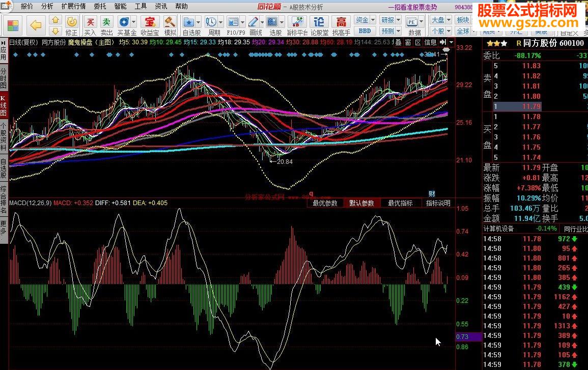
Task: Switch to the K线图 sidebar tab
Action: (x=4, y=106)
